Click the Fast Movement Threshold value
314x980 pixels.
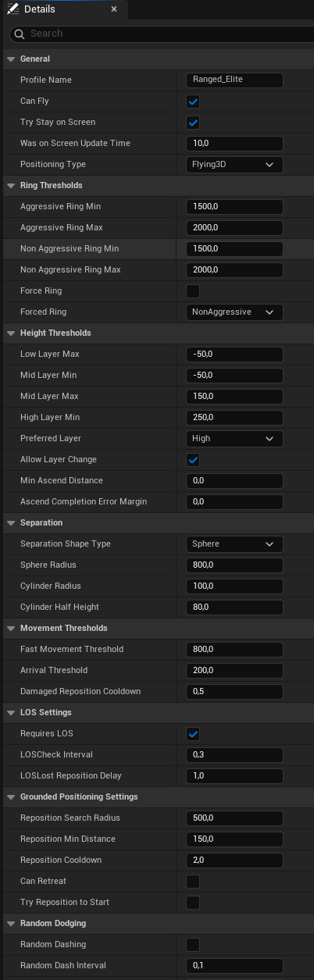click(234, 650)
